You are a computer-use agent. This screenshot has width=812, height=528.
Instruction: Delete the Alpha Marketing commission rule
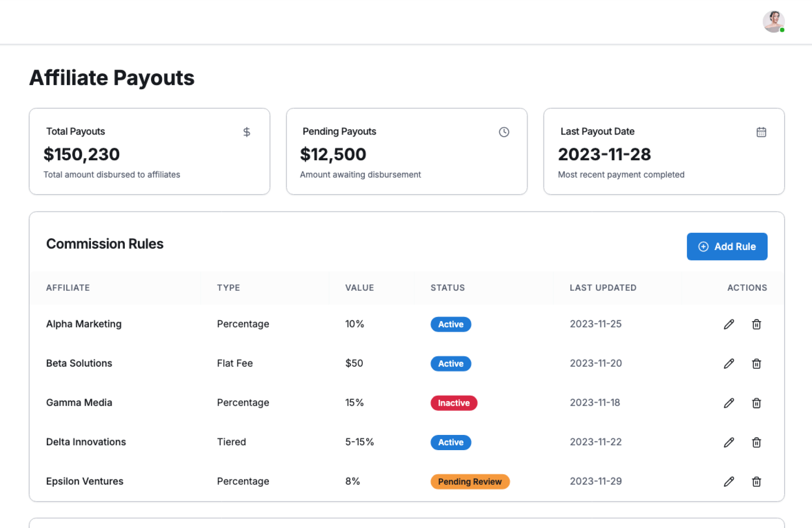pyautogui.click(x=756, y=324)
